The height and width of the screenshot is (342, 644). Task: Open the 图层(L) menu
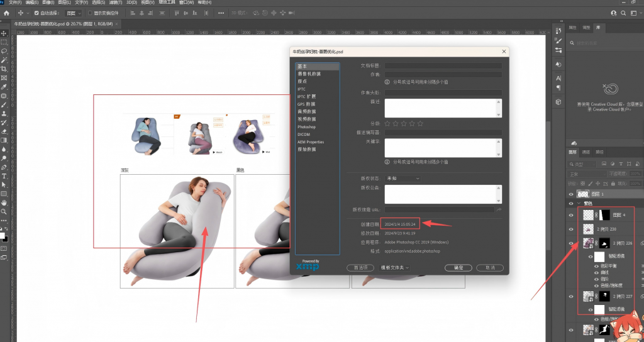[65, 3]
